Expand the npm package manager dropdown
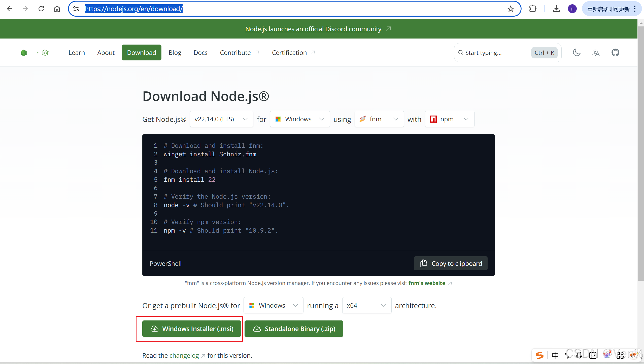Viewport: 644px width, 364px height. pyautogui.click(x=450, y=119)
